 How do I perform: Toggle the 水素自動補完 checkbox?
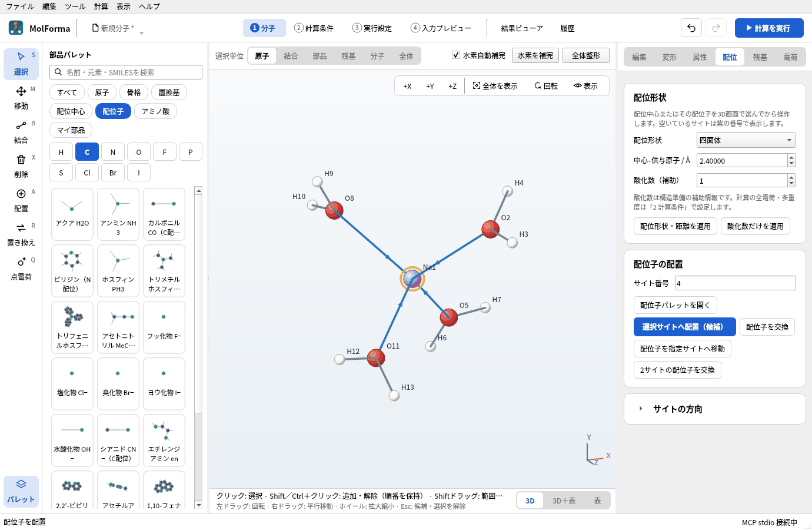click(x=455, y=55)
